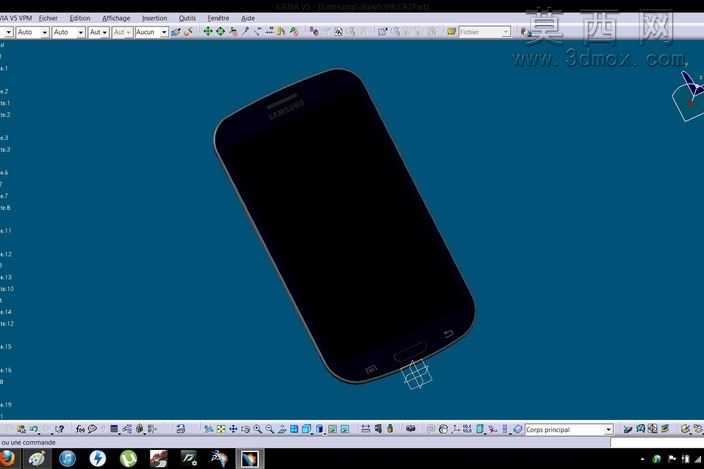Open the blue lightning-bolt taskbar app
The height and width of the screenshot is (469, 704).
[x=97, y=459]
